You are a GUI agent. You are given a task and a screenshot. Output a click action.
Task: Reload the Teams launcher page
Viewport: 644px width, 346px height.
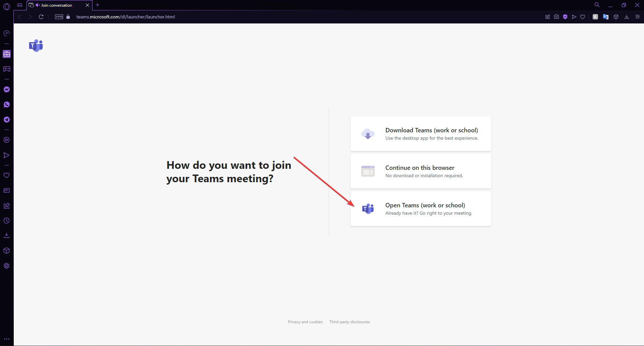coord(41,17)
